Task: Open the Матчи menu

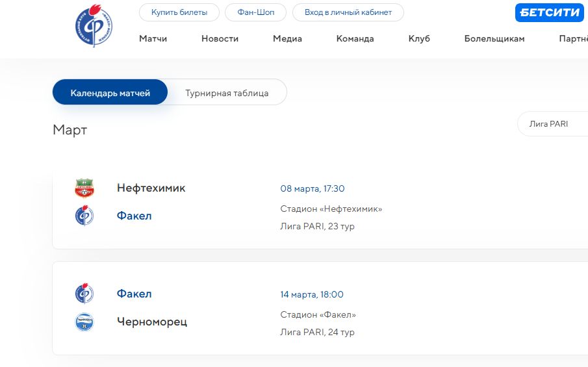Action: point(153,38)
